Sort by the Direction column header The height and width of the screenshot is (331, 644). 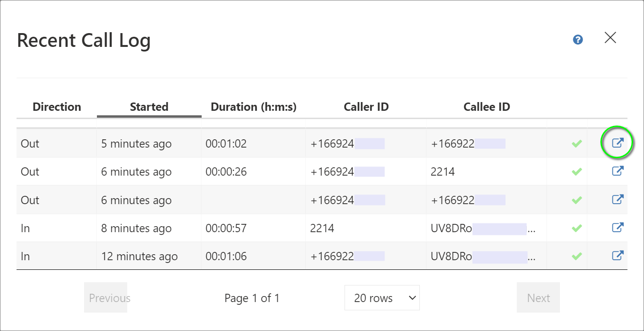[56, 107]
